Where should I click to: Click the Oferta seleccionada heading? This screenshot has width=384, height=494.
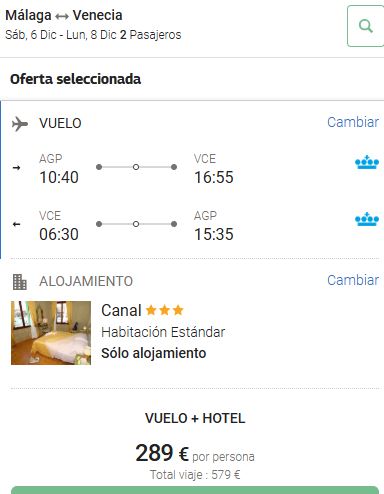[75, 79]
